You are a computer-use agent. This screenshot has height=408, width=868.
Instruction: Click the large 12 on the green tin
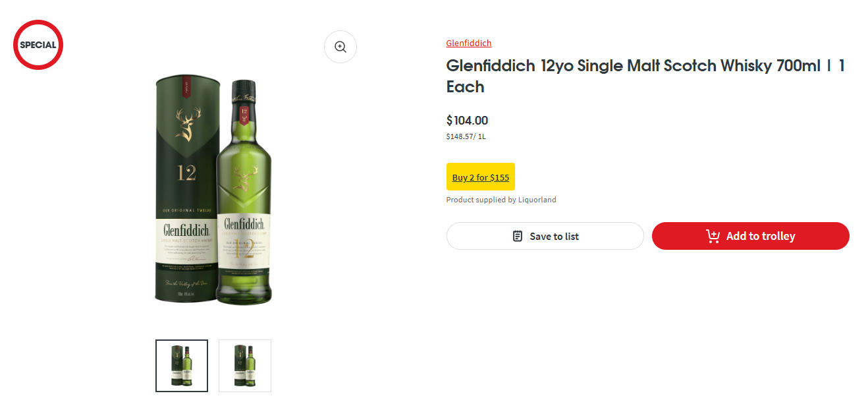(x=186, y=173)
